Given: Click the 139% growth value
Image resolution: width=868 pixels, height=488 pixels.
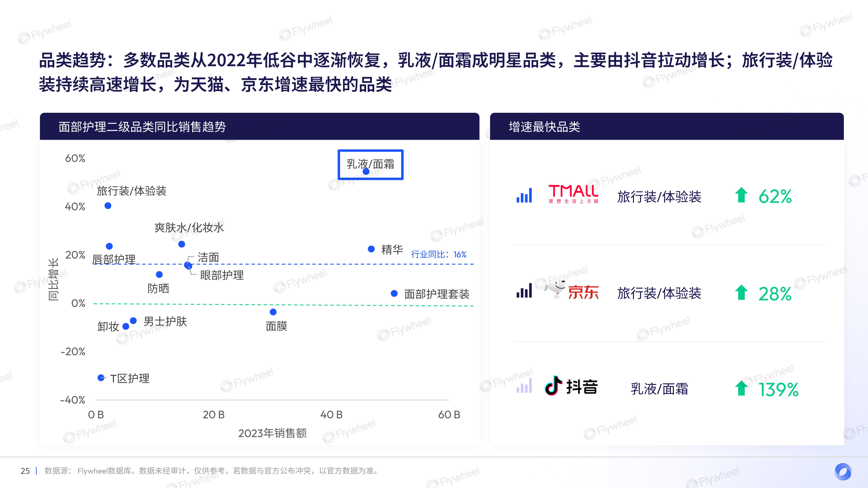Looking at the screenshot, I should point(778,389).
